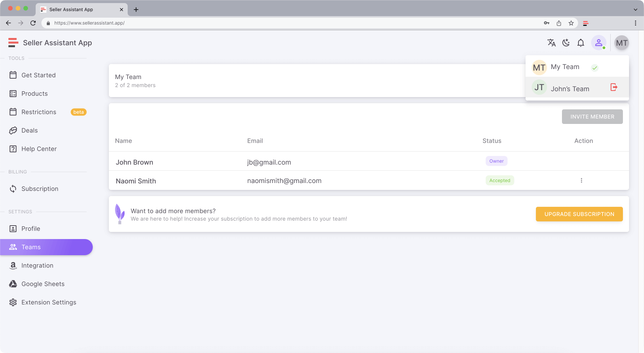Open Extension Settings gear icon
The height and width of the screenshot is (353, 644).
pos(13,302)
